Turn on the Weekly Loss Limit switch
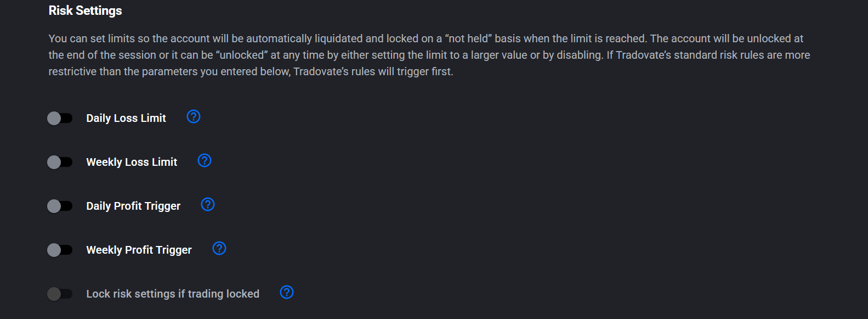Screen dimensions: 868x319 (60, 161)
